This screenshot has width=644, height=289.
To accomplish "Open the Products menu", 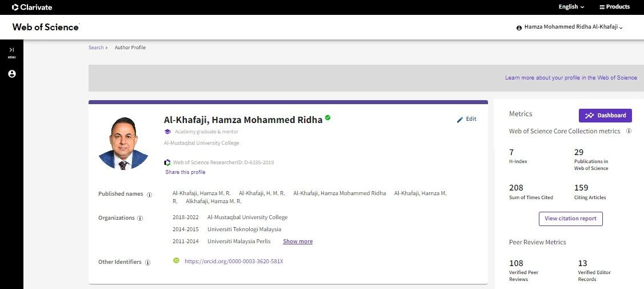I will coord(614,7).
